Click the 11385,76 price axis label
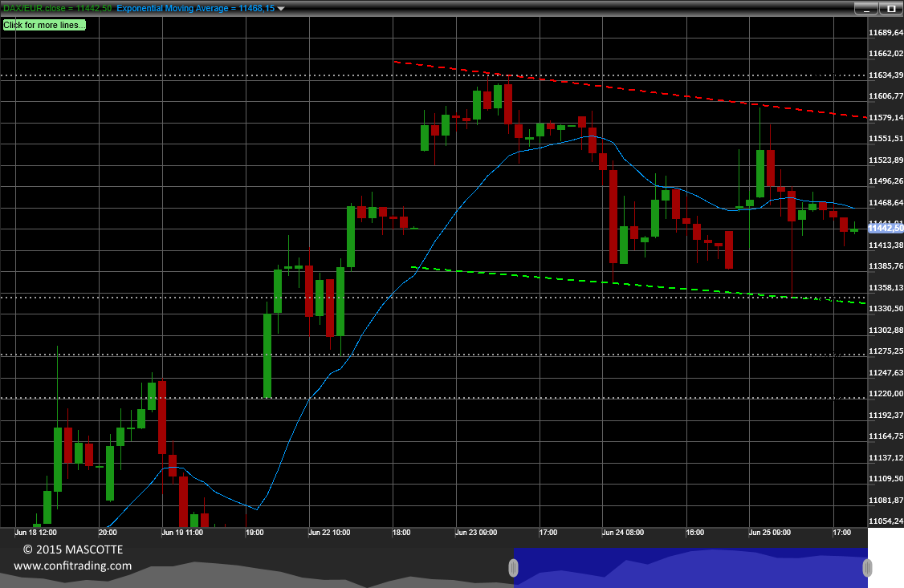The width and height of the screenshot is (904, 588). 886,266
